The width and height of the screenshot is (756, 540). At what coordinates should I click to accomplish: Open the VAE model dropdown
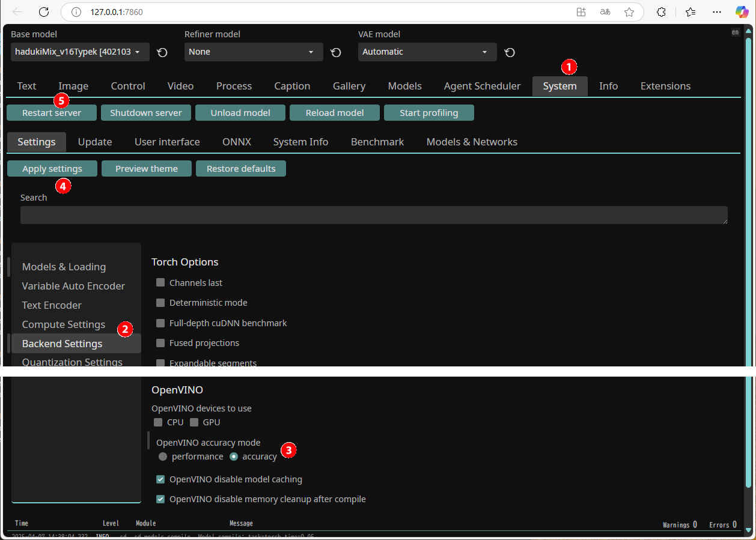[427, 52]
